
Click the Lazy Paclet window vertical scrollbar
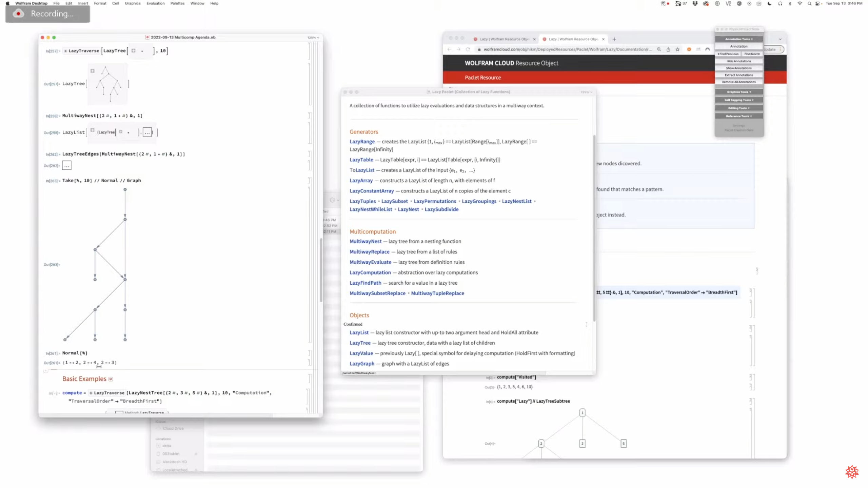point(594,228)
